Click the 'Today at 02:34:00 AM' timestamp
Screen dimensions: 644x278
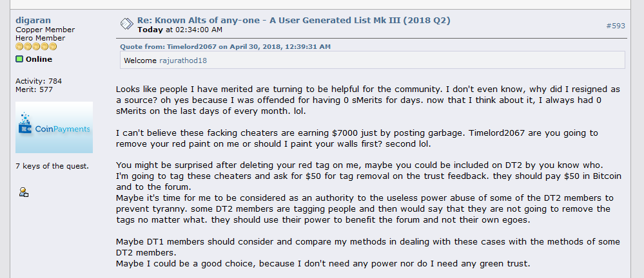pos(180,30)
